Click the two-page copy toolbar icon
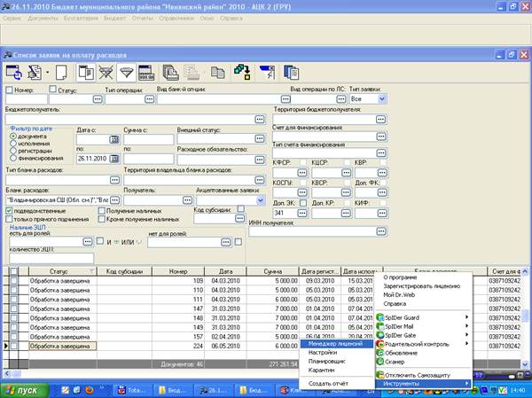This screenshot has width=532, height=398. click(x=218, y=73)
